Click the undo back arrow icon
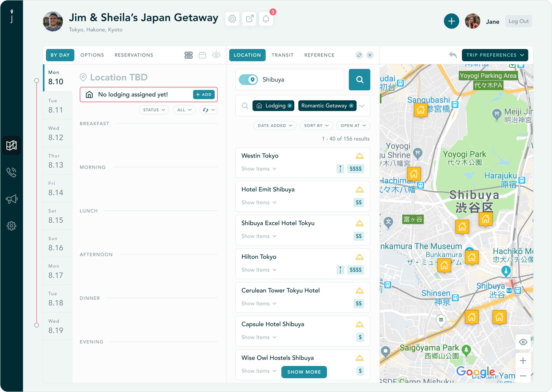 tap(453, 55)
